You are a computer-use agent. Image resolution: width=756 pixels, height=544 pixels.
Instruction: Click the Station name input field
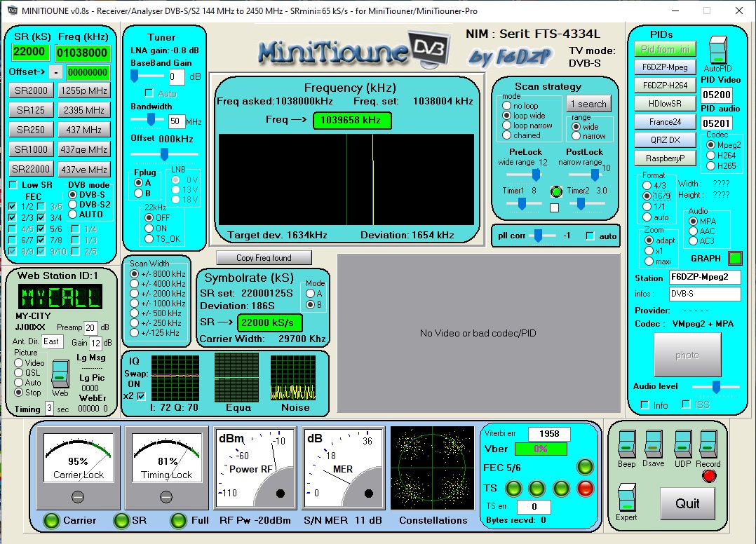[x=704, y=277]
